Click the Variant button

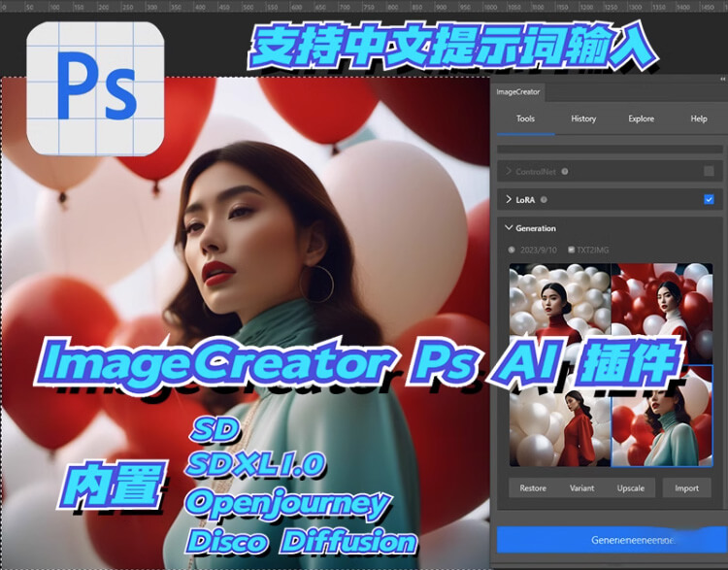click(x=581, y=488)
